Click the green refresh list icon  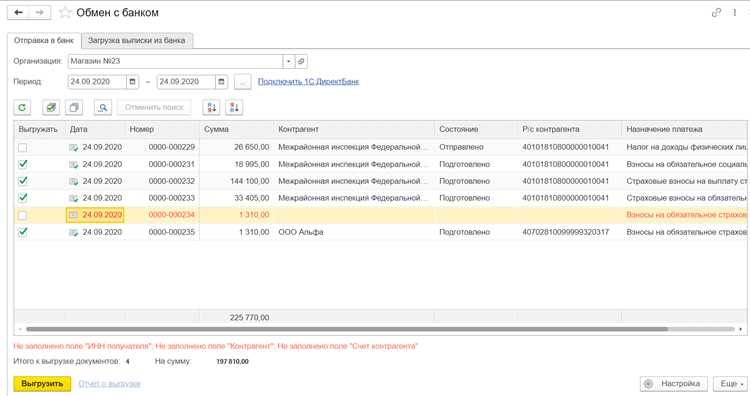coord(22,108)
